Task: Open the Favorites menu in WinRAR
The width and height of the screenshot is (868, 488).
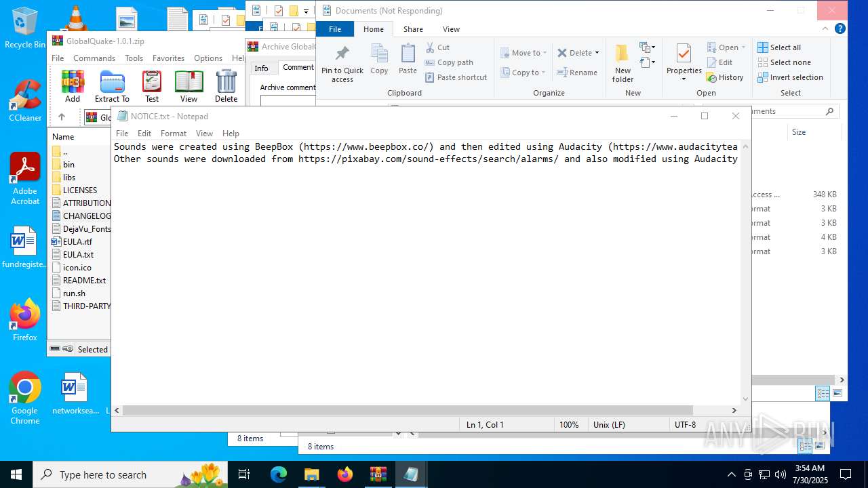Action: click(168, 58)
